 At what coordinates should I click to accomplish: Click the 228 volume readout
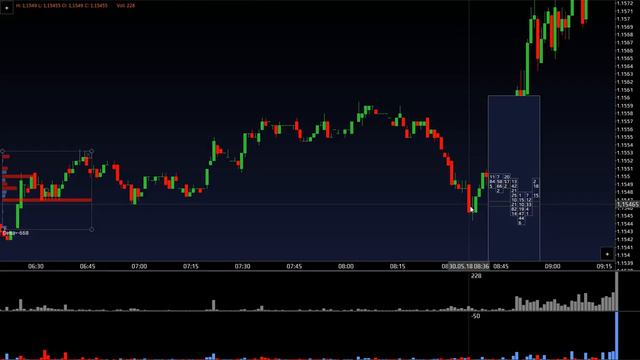(x=476, y=276)
